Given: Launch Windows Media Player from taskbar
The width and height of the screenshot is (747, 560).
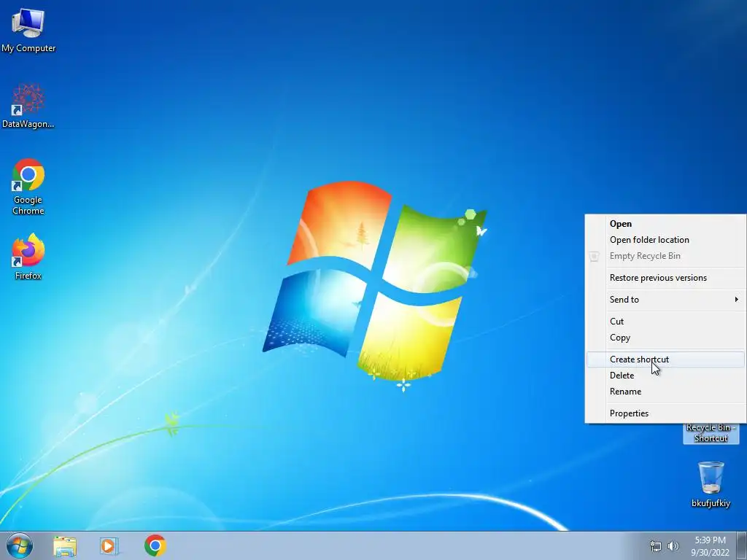Looking at the screenshot, I should (109, 546).
